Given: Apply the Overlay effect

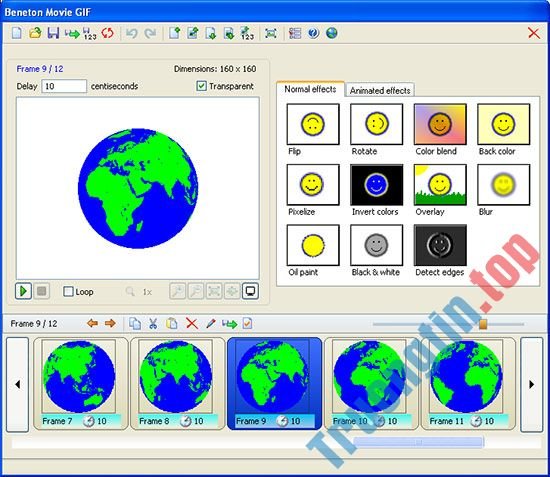Looking at the screenshot, I should coord(440,184).
